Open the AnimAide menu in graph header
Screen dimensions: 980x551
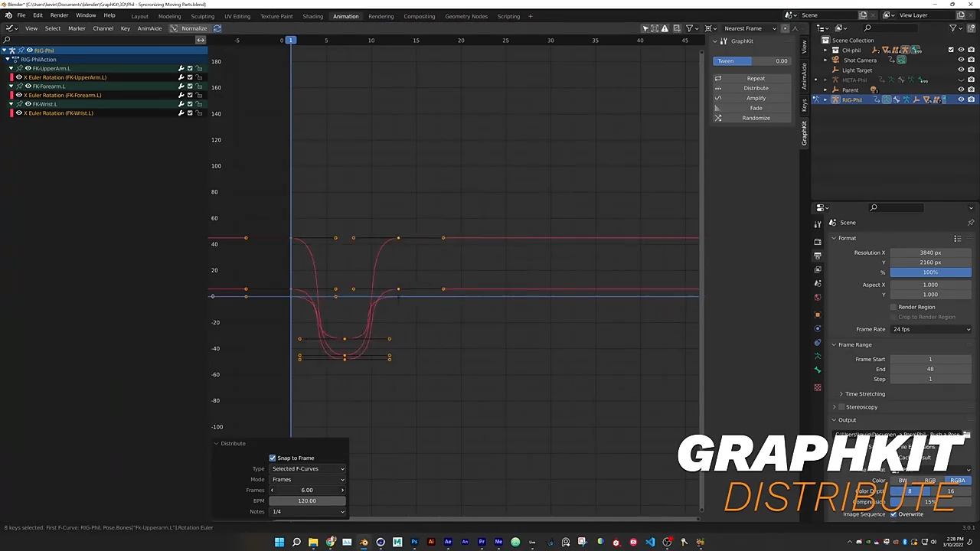point(149,28)
